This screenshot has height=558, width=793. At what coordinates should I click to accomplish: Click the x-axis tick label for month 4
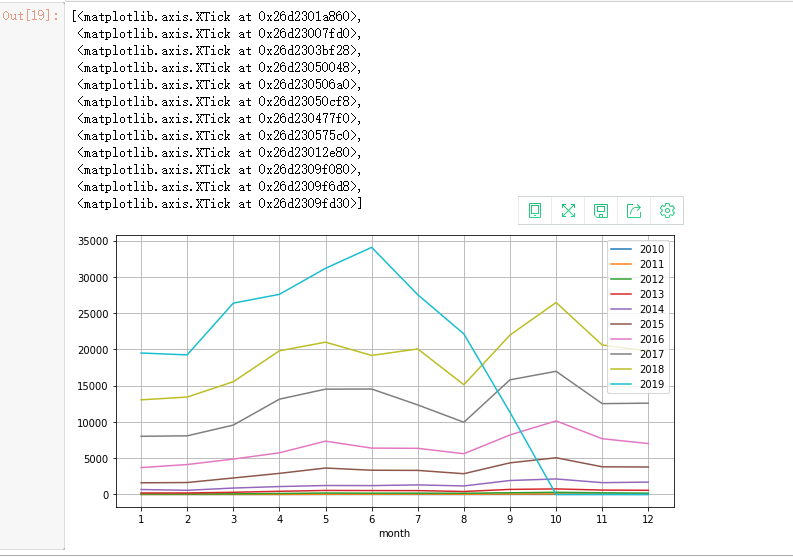point(280,519)
